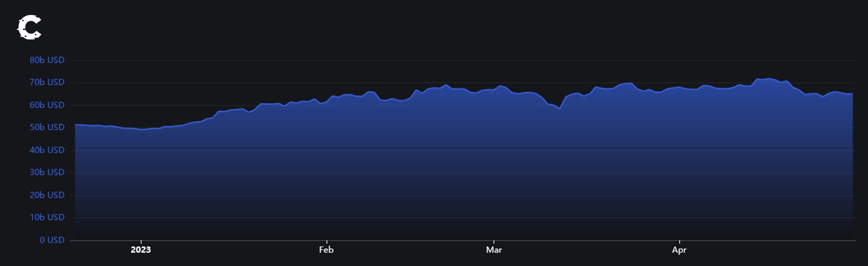This screenshot has height=266, width=868.
Task: Click the rightmost end point of the line
Action: pos(852,94)
